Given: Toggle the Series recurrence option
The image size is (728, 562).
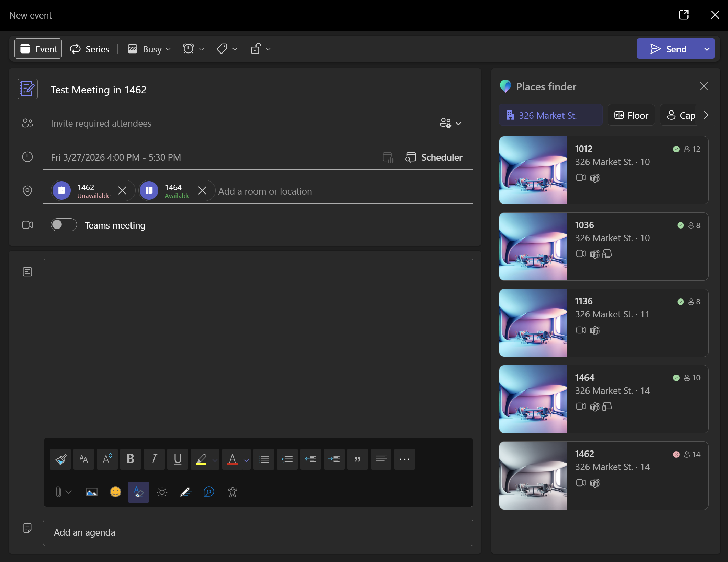Looking at the screenshot, I should coord(90,49).
